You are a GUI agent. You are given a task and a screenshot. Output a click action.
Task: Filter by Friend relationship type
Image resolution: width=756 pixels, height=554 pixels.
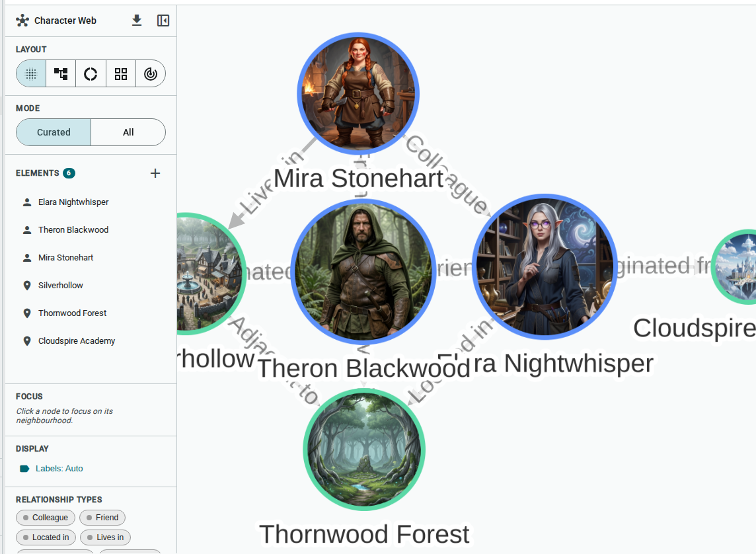[102, 518]
